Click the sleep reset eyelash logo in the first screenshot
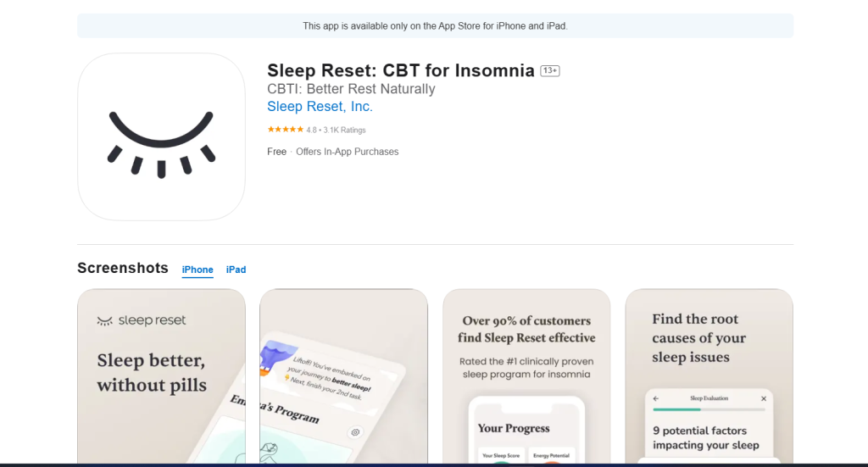Image resolution: width=868 pixels, height=467 pixels. coord(105,321)
